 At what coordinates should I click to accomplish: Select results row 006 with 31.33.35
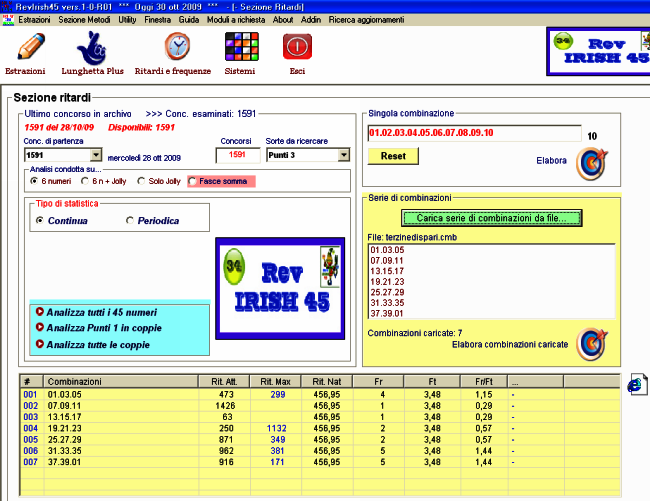click(x=320, y=450)
